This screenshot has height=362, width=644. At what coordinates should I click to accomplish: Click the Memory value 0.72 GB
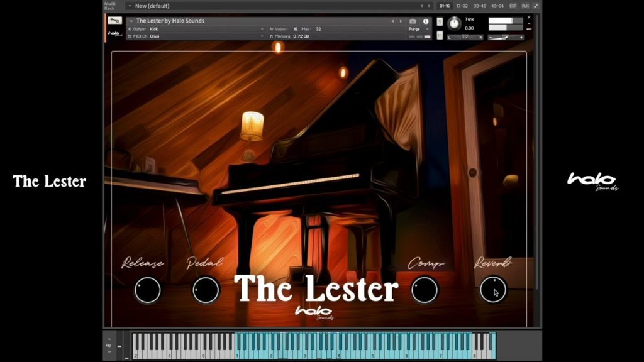[301, 36]
